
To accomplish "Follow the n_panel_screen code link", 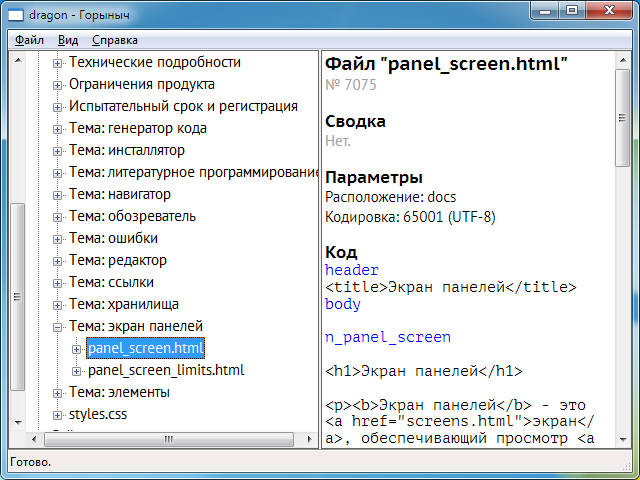I will [388, 338].
